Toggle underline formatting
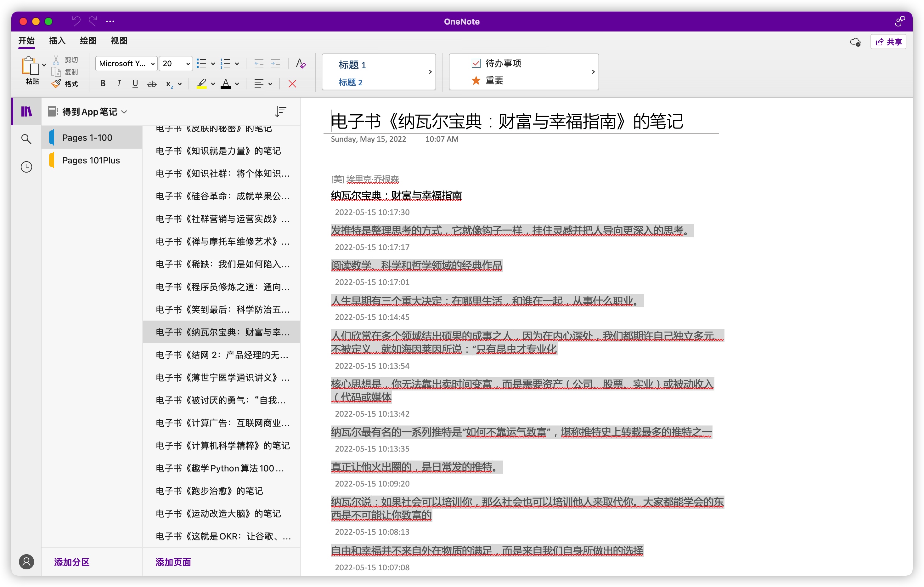The image size is (924, 587). coord(135,84)
